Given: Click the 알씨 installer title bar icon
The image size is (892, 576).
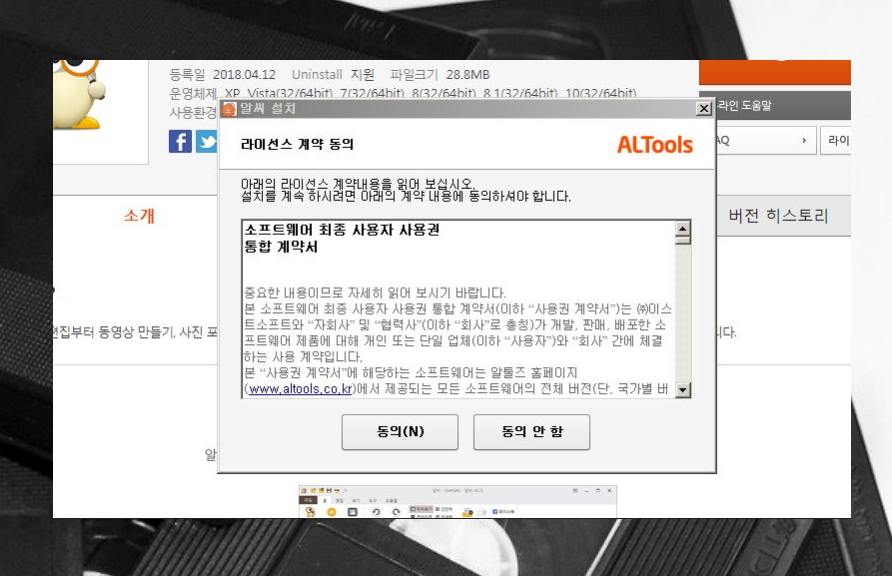Looking at the screenshot, I should click(x=229, y=109).
